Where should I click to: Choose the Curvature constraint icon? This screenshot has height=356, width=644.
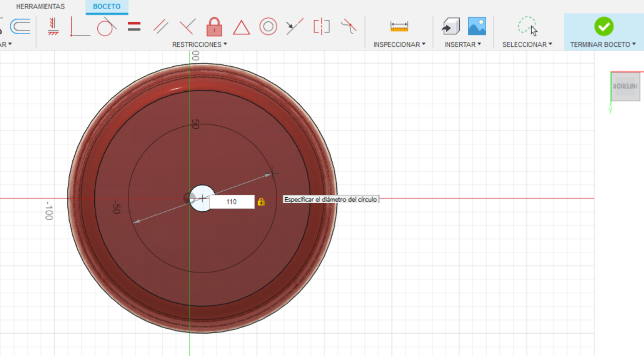coord(349,26)
